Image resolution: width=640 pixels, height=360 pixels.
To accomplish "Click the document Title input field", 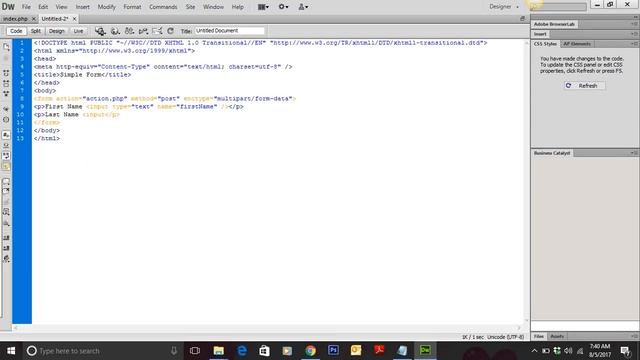I will pos(229,31).
